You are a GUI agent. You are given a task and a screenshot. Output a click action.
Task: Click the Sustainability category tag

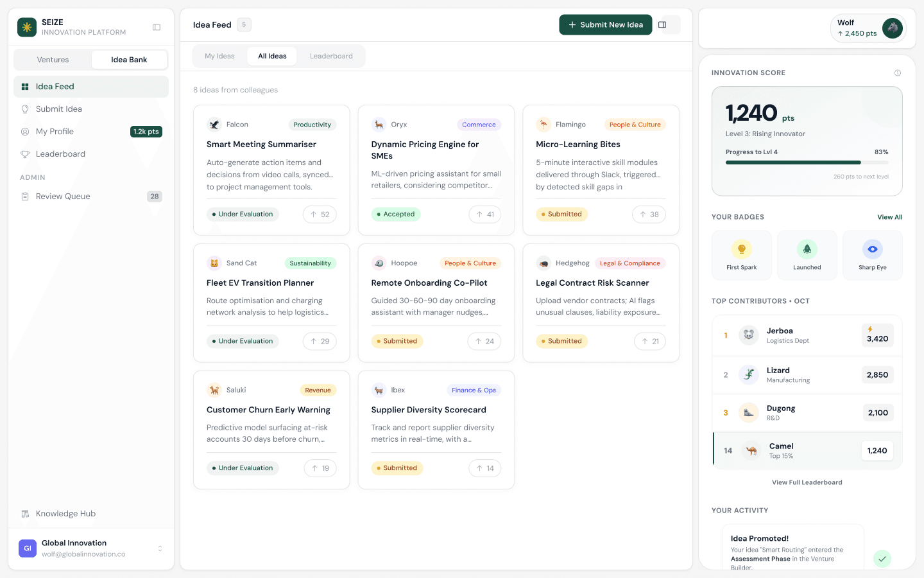pos(311,263)
